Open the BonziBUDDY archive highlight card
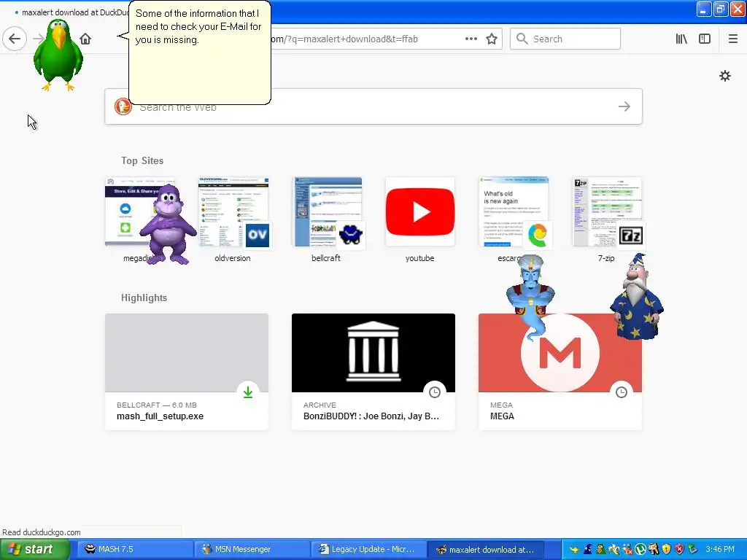This screenshot has height=560, width=747. point(373,371)
